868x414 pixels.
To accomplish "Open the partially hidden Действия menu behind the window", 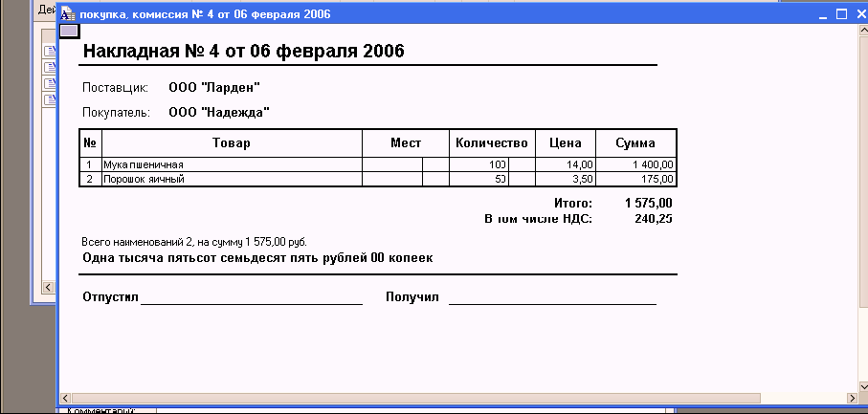I will point(41,10).
